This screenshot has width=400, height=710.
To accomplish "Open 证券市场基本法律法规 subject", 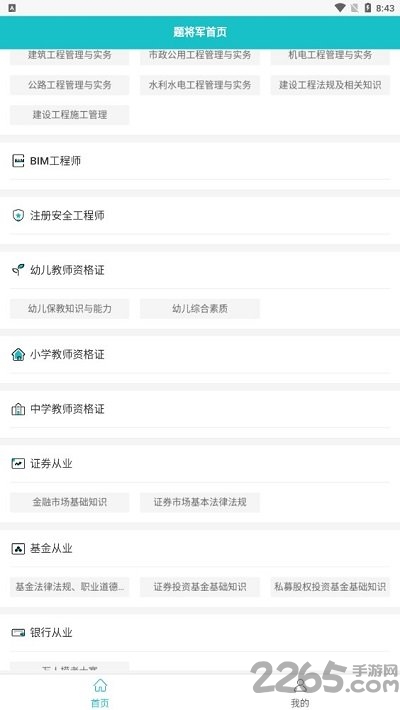I will pos(200,502).
